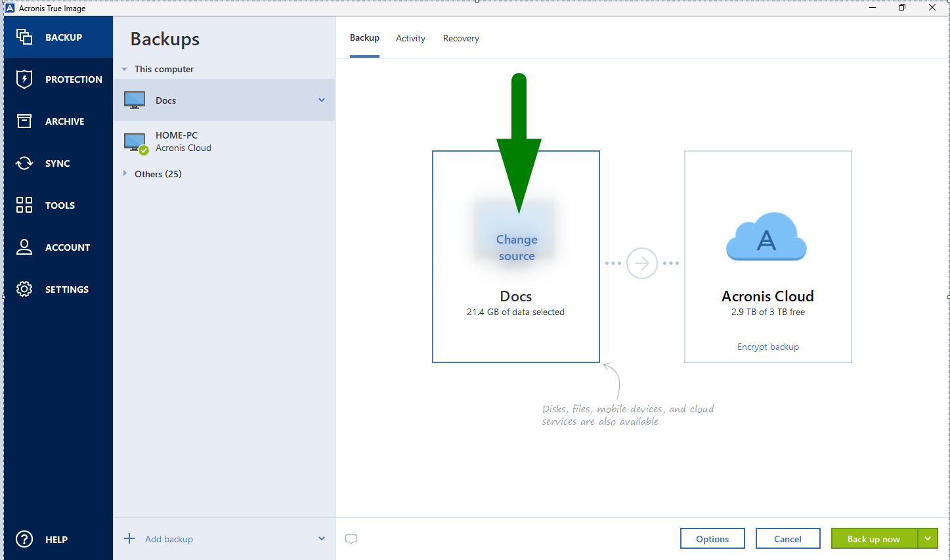950x560 pixels.
Task: Expand the Add backup chevron
Action: pyautogui.click(x=321, y=538)
